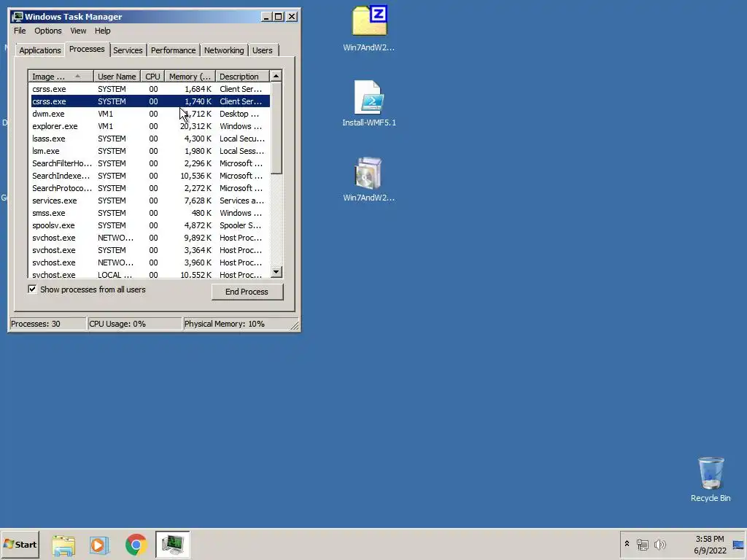Switch to the Applications tab
Image resolution: width=747 pixels, height=560 pixels.
pyautogui.click(x=40, y=50)
